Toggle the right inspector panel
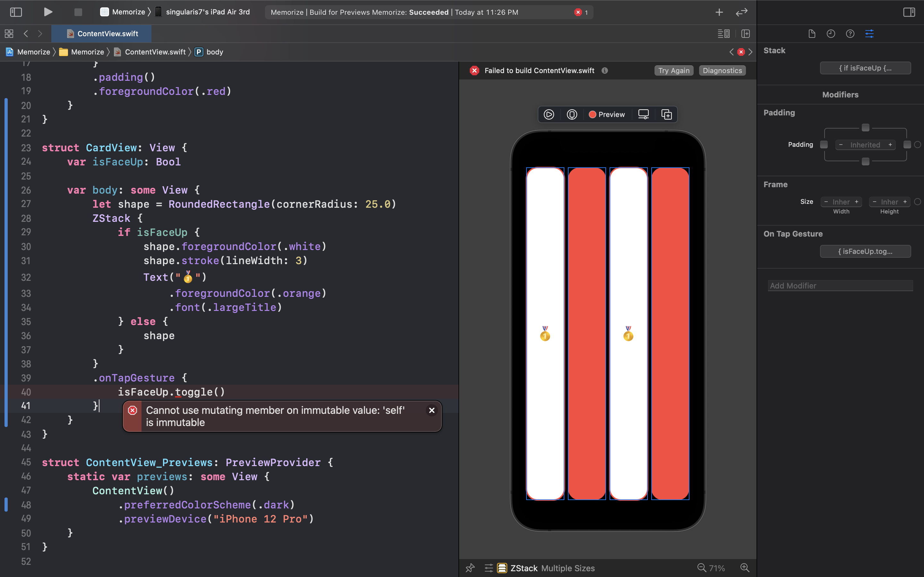Image resolution: width=924 pixels, height=577 pixels. point(909,12)
